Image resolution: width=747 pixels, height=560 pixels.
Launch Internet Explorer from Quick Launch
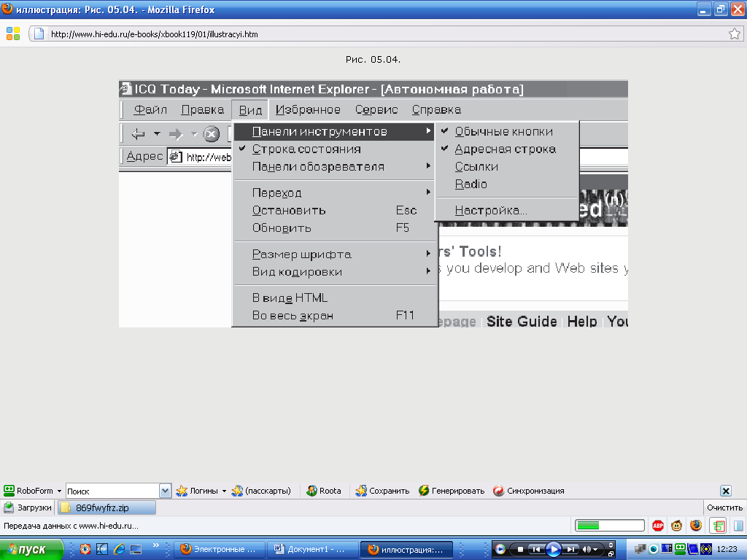(x=119, y=549)
